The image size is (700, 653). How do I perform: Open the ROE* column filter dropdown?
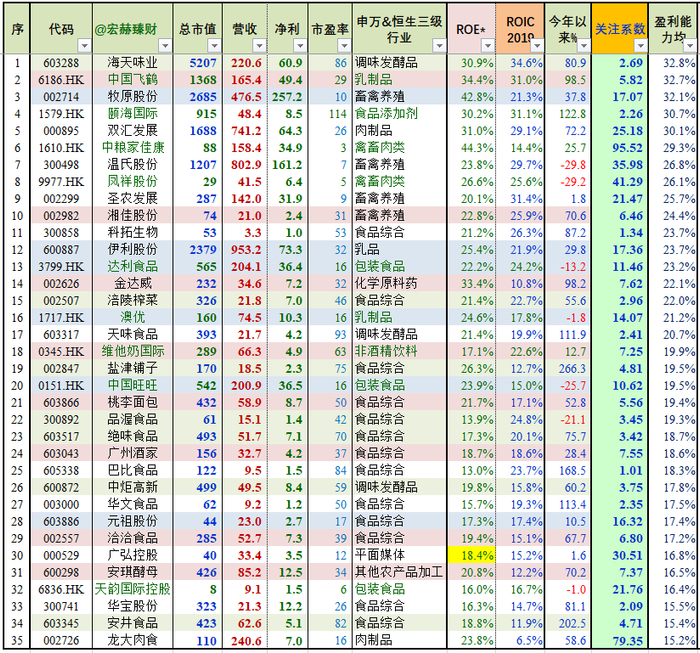488,46
